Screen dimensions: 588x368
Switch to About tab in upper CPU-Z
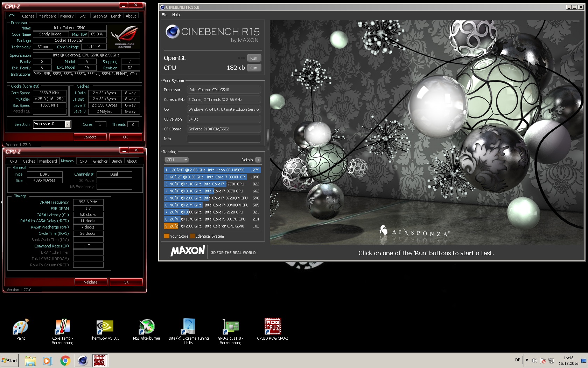[x=131, y=16]
